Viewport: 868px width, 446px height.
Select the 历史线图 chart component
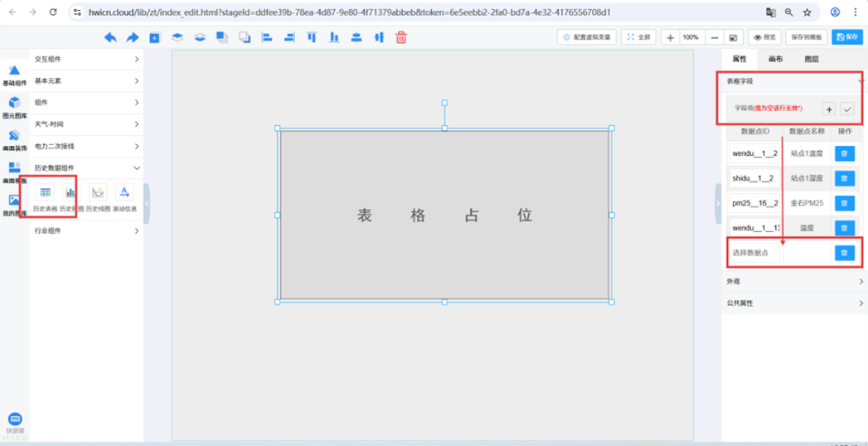coord(98,197)
